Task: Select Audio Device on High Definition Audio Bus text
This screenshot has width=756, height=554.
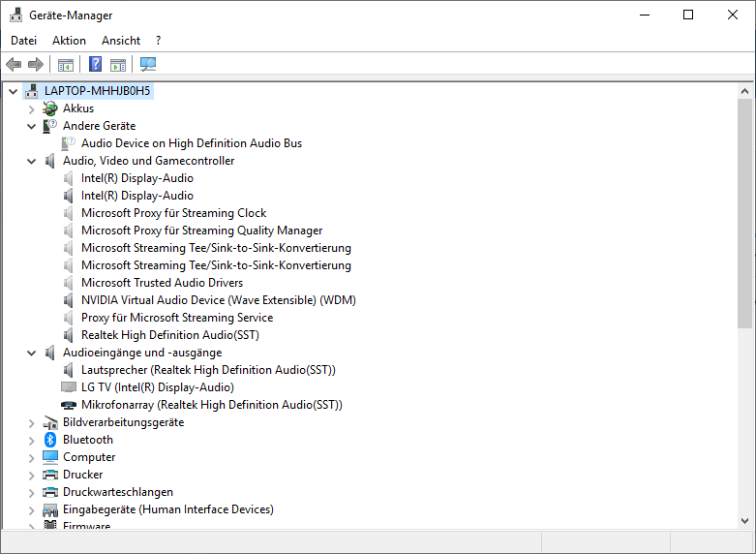Action: pyautogui.click(x=192, y=143)
